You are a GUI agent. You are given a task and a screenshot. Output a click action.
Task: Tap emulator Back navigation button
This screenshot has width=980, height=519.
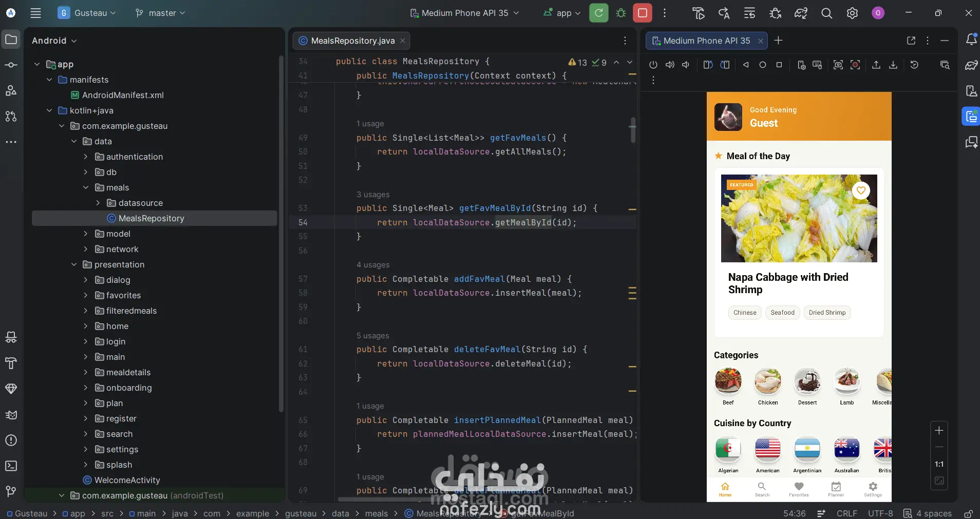746,65
